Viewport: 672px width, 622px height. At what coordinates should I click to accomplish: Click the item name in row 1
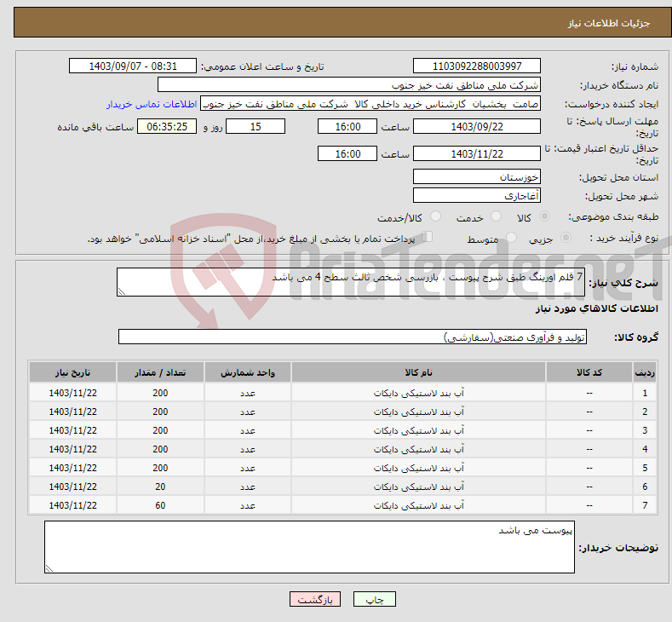419,393
